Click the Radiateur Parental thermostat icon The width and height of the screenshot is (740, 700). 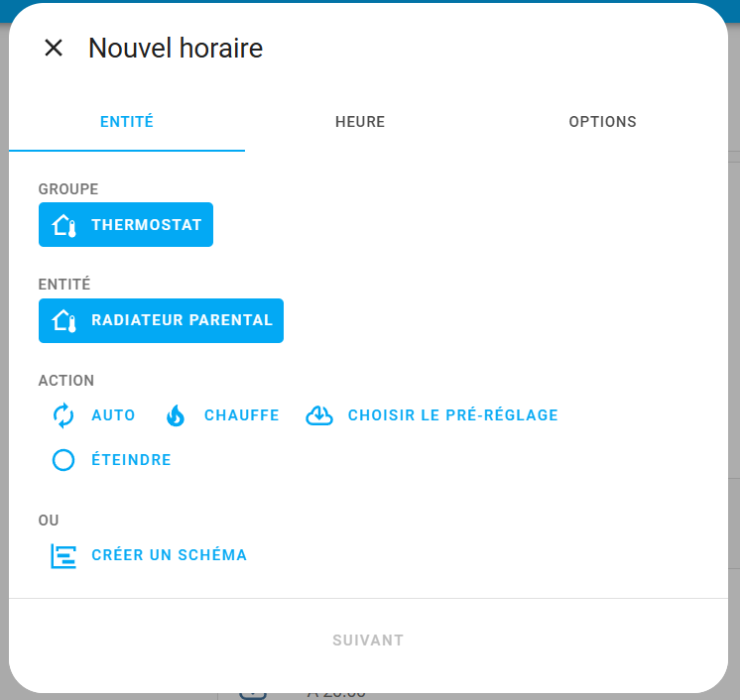64,320
